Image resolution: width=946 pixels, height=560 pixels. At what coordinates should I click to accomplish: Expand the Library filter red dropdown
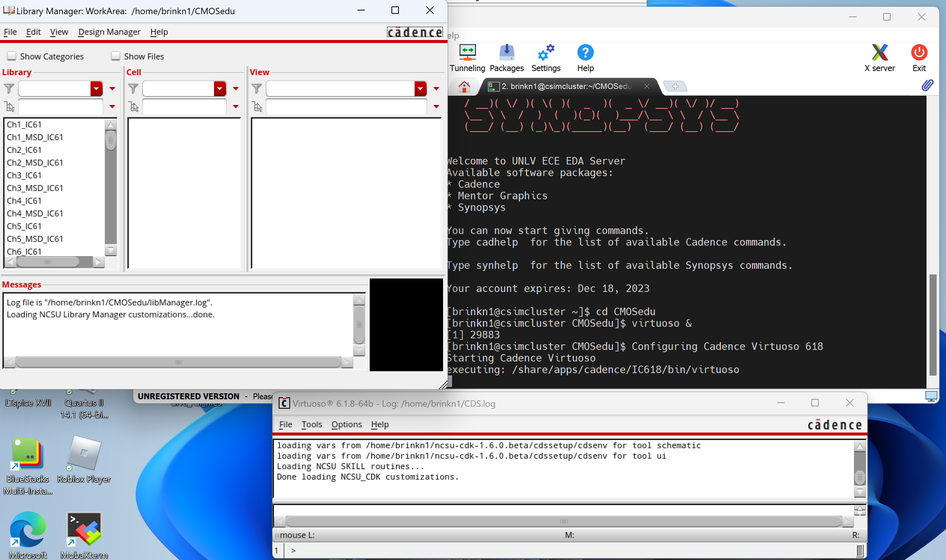(x=96, y=89)
